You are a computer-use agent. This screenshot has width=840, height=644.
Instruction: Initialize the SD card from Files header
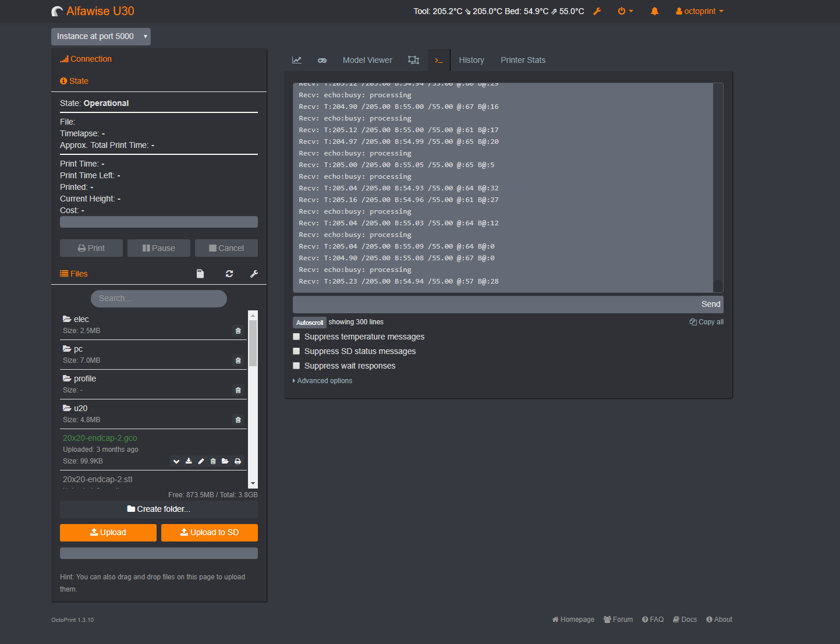click(200, 274)
